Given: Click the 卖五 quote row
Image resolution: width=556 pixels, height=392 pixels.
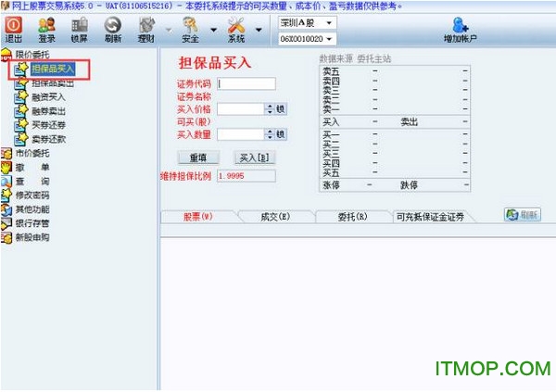Looking at the screenshot, I should click(395, 71).
